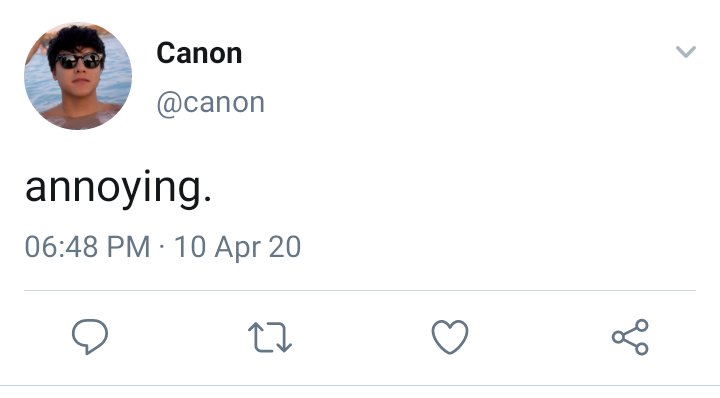Image resolution: width=720 pixels, height=398 pixels.
Task: Favorite the "annoying." tweet via the heart
Action: (450, 337)
